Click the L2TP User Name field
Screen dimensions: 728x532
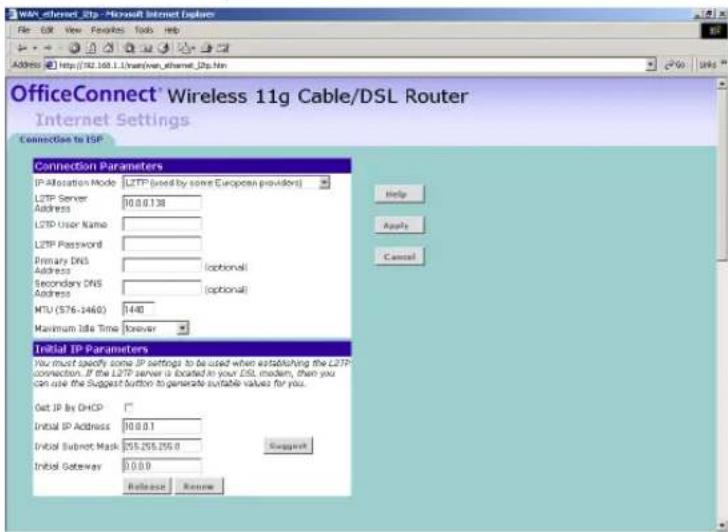click(162, 224)
